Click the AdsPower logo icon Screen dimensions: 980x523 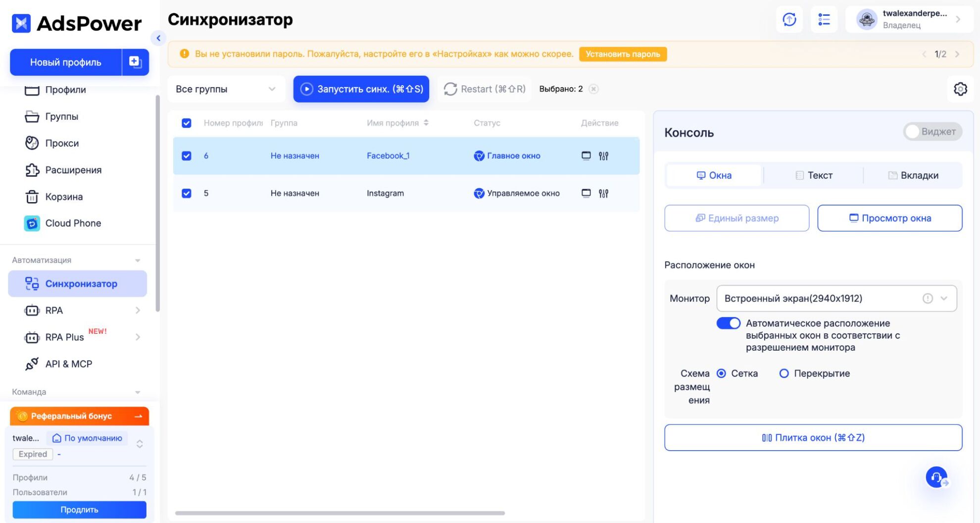pyautogui.click(x=21, y=23)
